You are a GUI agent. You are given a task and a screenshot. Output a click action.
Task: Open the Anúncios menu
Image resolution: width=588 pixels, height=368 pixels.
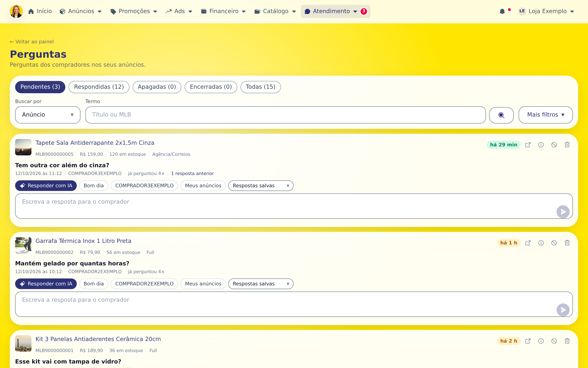(x=80, y=11)
